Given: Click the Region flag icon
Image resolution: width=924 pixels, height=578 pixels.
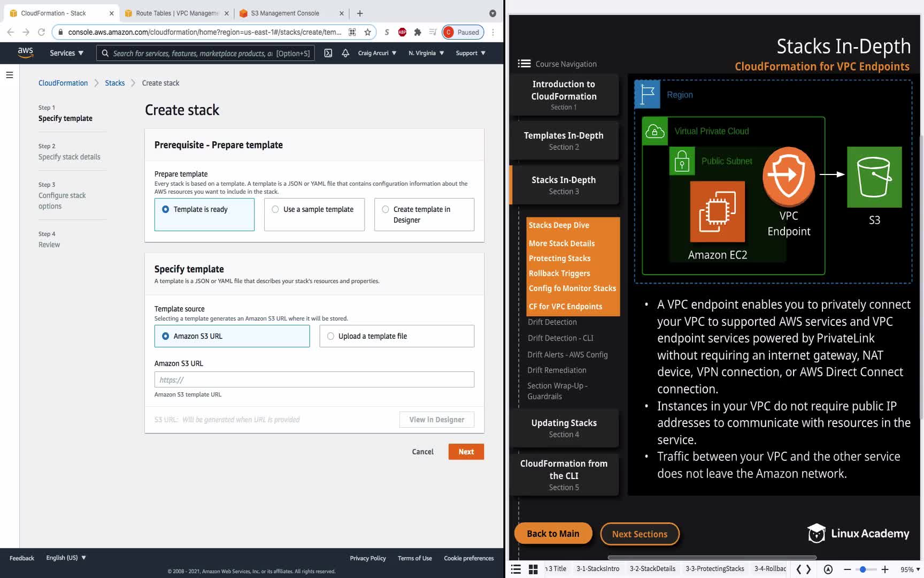Looking at the screenshot, I should coord(648,95).
